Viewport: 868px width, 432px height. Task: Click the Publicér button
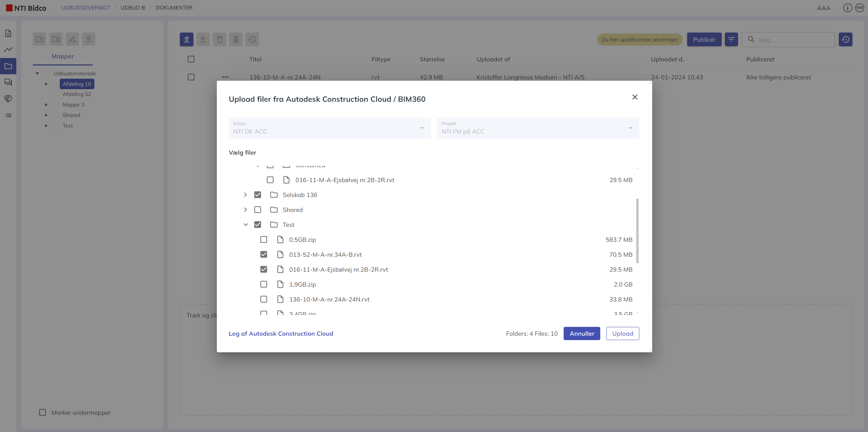click(x=704, y=39)
